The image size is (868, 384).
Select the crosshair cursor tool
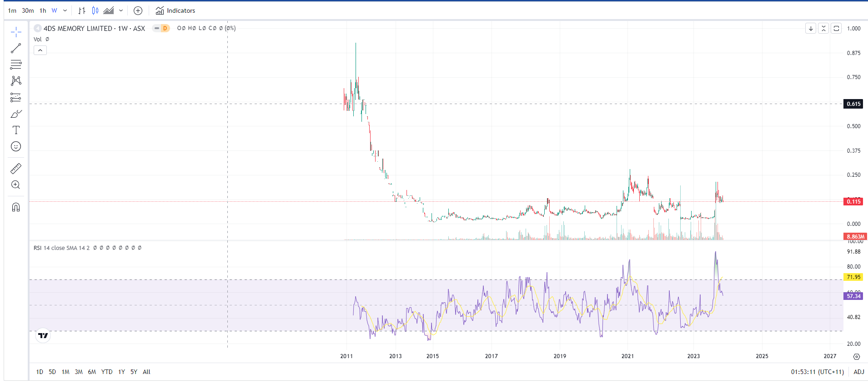[x=16, y=32]
